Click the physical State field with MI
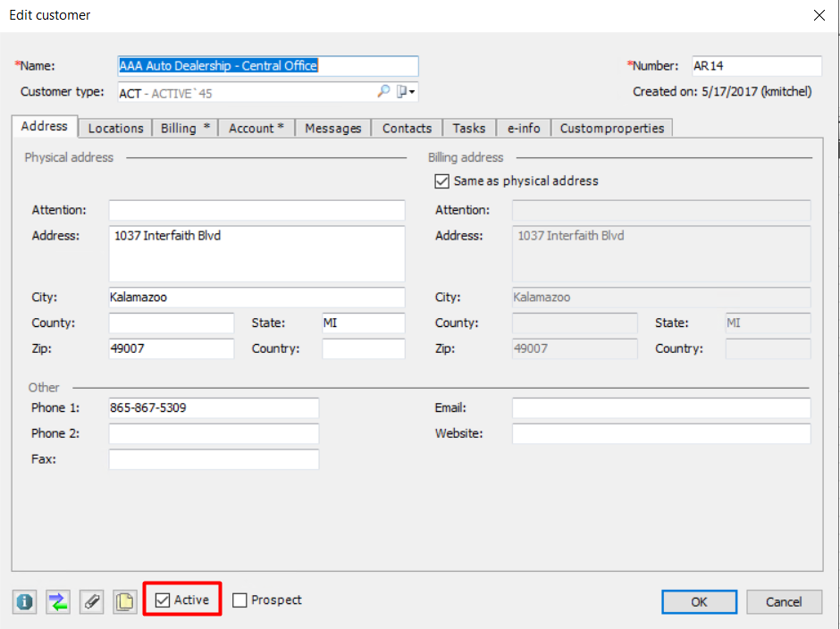This screenshot has height=629, width=840. (x=363, y=323)
